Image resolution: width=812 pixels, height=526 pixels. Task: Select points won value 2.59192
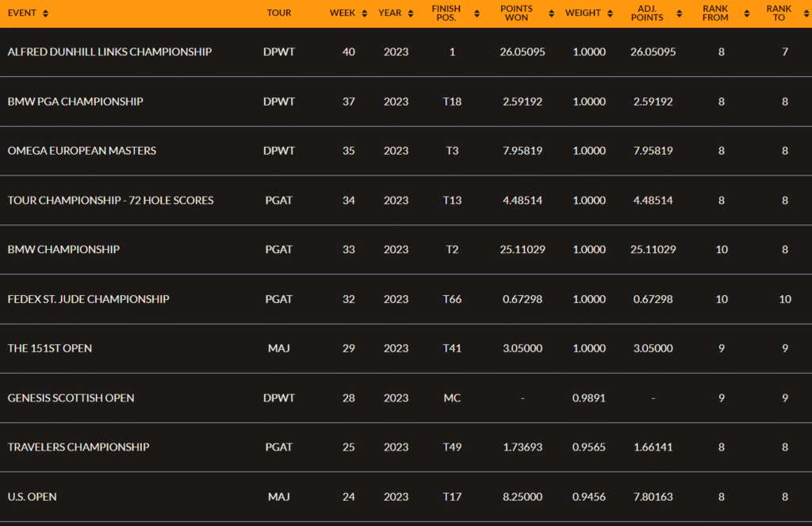tap(523, 102)
